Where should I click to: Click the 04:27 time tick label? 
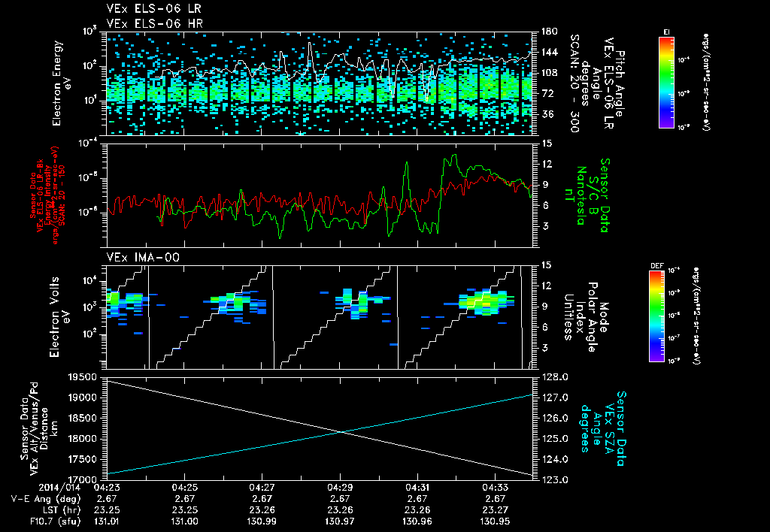pyautogui.click(x=262, y=488)
